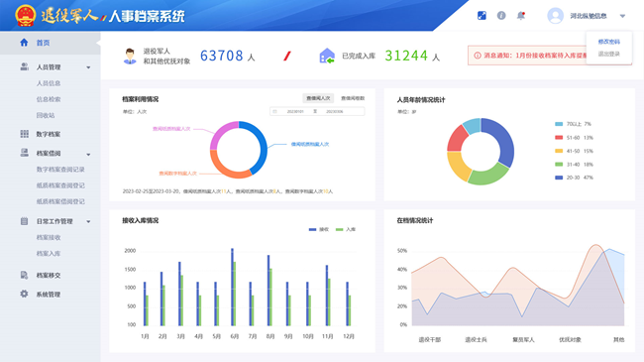
Task: Go to 首页 via the home icon
Action: pos(24,43)
